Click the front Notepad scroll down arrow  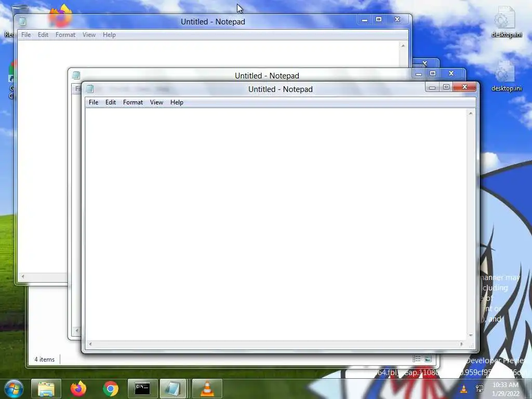[x=471, y=335]
